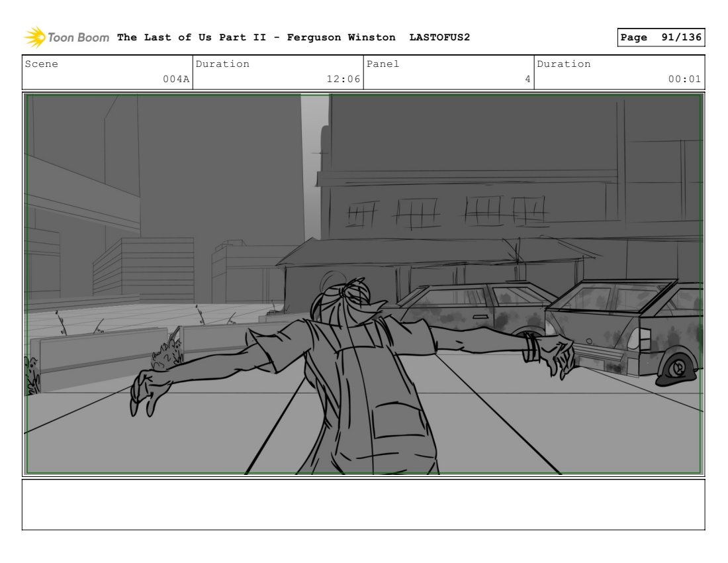Click the 'LASTOFUS2' project code

(x=439, y=37)
